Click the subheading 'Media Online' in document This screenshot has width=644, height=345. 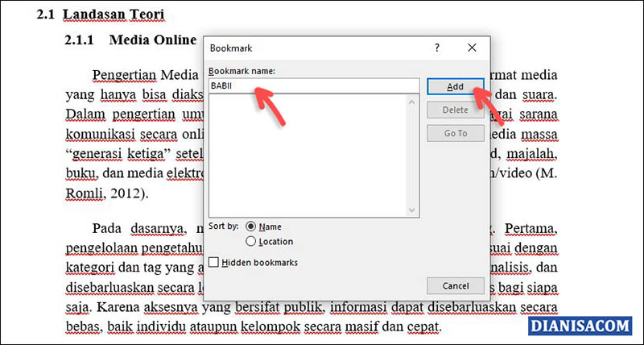[x=153, y=39]
